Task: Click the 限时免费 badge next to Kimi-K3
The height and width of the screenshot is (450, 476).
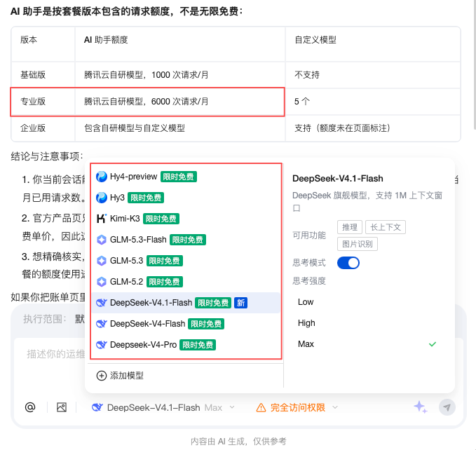Action: click(x=161, y=219)
